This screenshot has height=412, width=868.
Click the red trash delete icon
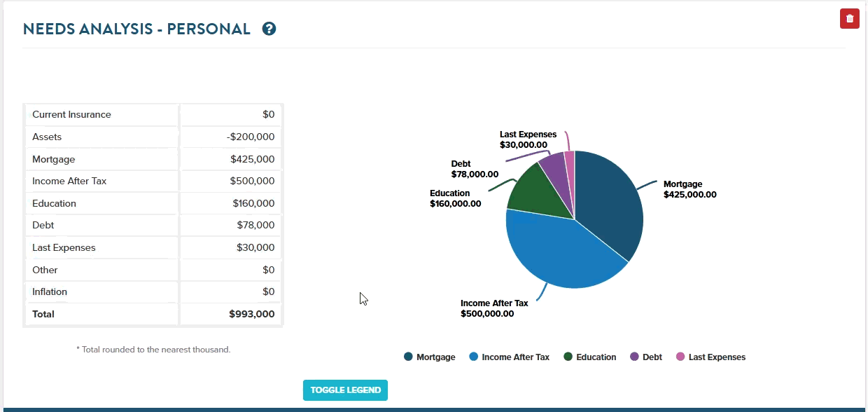[x=849, y=19]
